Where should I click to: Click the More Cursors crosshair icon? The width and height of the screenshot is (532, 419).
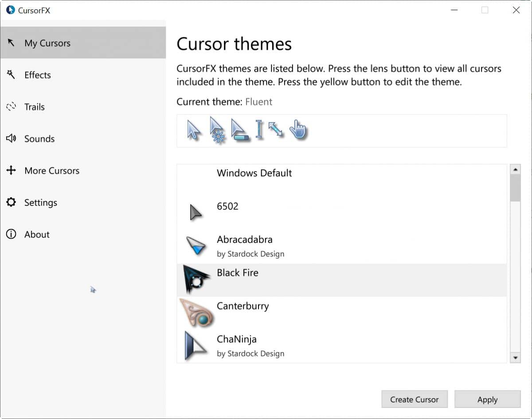[11, 170]
